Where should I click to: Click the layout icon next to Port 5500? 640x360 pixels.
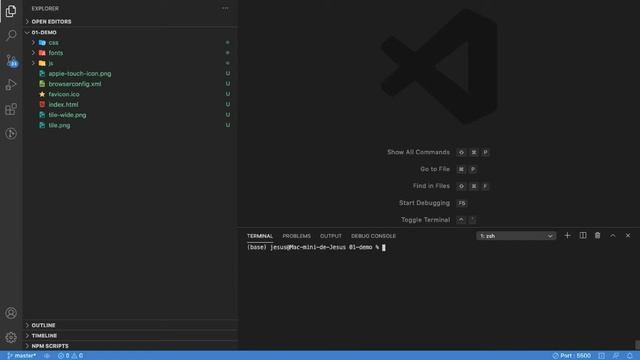point(602,356)
